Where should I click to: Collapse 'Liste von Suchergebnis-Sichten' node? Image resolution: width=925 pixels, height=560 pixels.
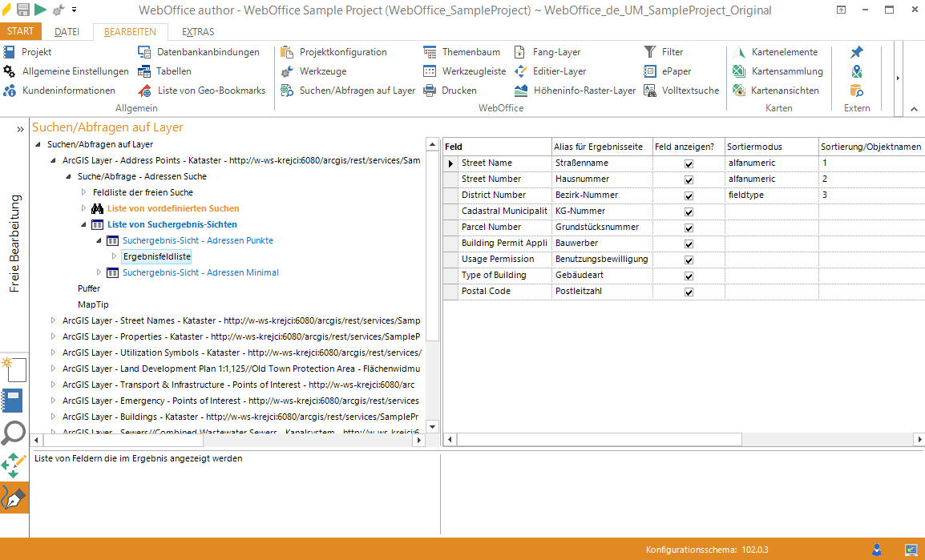click(x=84, y=224)
